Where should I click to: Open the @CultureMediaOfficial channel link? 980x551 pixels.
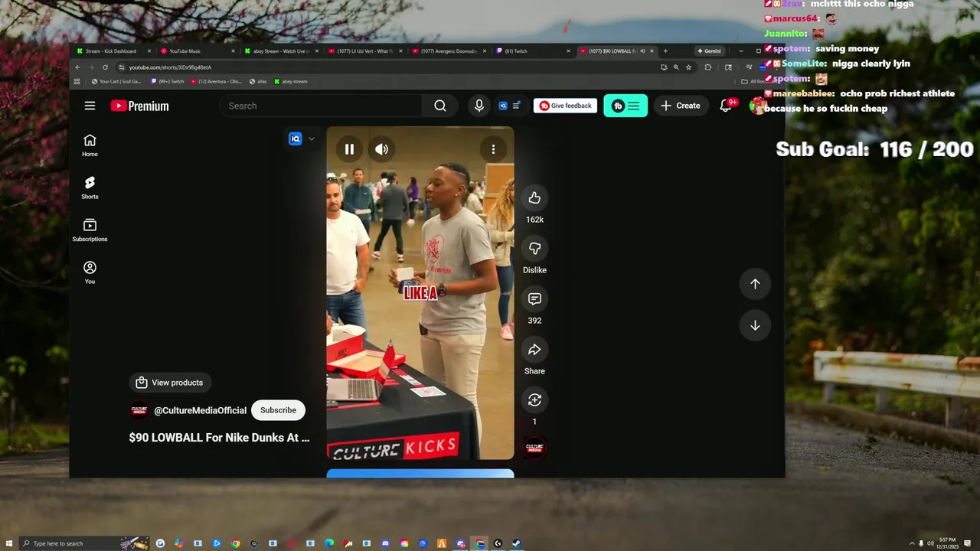point(200,410)
